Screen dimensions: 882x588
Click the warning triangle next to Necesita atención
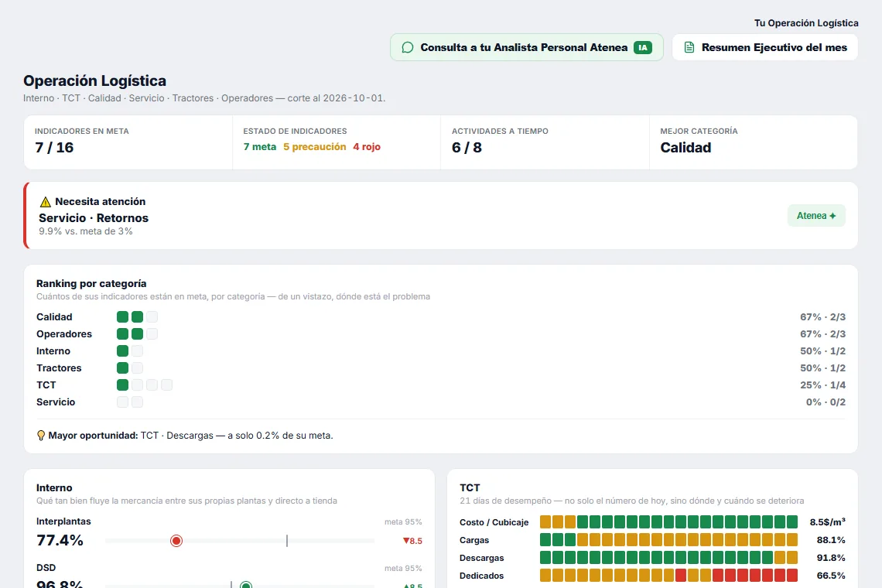coord(46,201)
